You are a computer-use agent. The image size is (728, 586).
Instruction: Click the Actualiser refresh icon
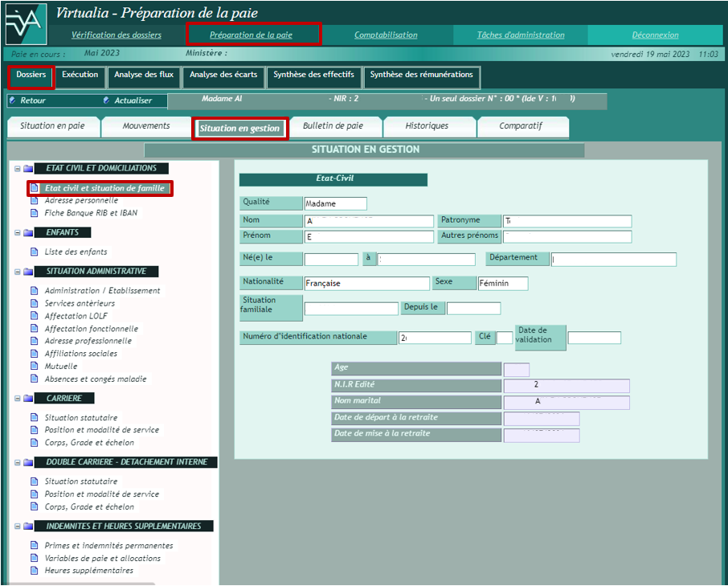107,100
